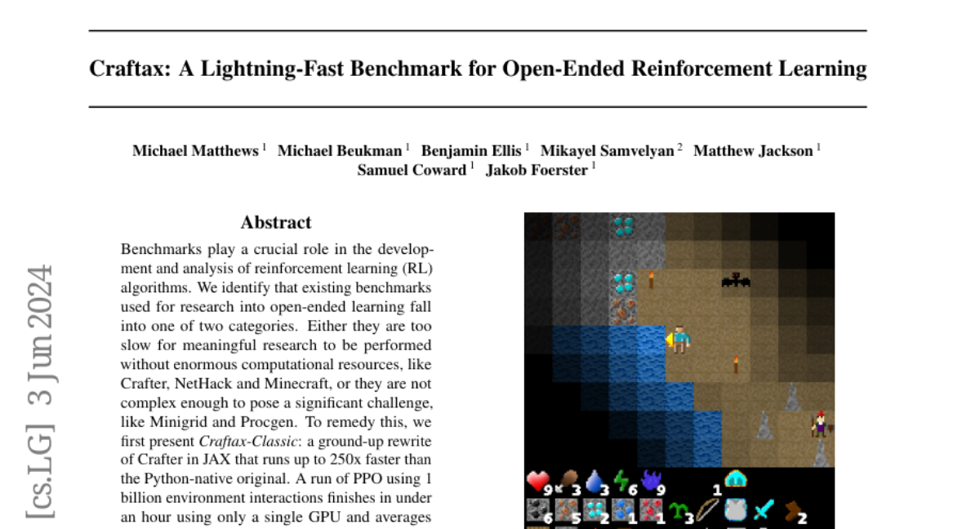Select the wooden bow inventory icon
The height and width of the screenshot is (529, 980).
(x=706, y=511)
